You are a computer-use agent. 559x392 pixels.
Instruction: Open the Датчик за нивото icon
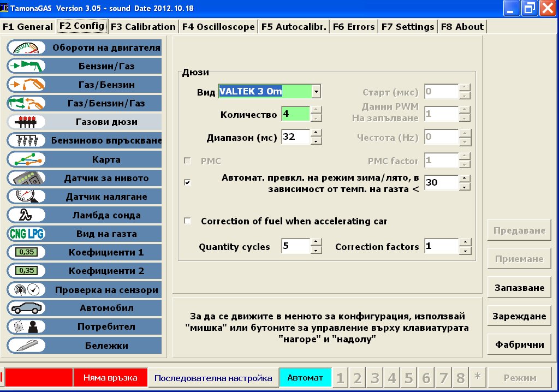(26, 178)
